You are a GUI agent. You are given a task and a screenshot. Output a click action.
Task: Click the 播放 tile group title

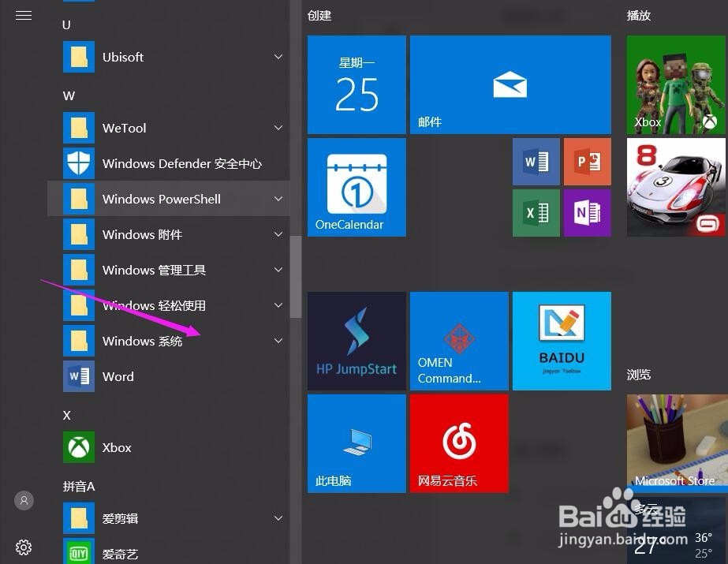[x=638, y=15]
